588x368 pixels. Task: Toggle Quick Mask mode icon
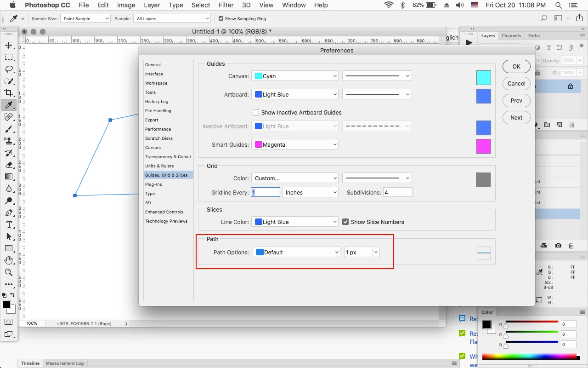[x=9, y=322]
